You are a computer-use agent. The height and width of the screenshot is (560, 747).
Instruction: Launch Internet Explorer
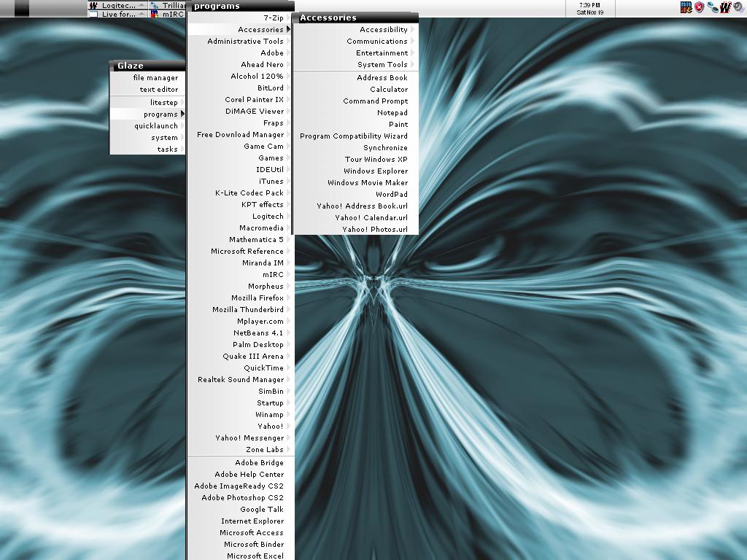(241, 521)
